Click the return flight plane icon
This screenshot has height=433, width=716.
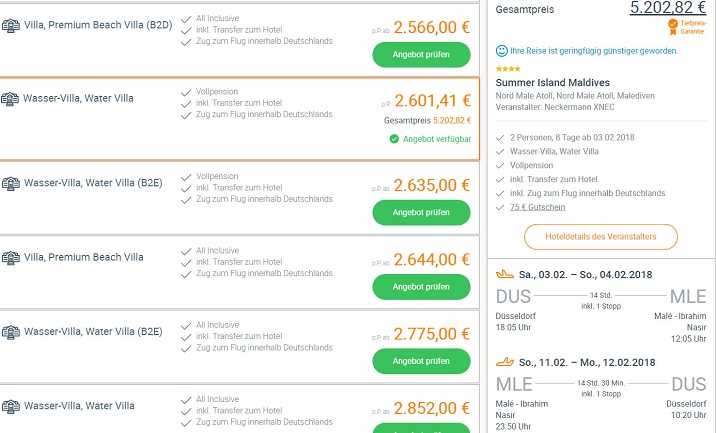[x=504, y=361]
